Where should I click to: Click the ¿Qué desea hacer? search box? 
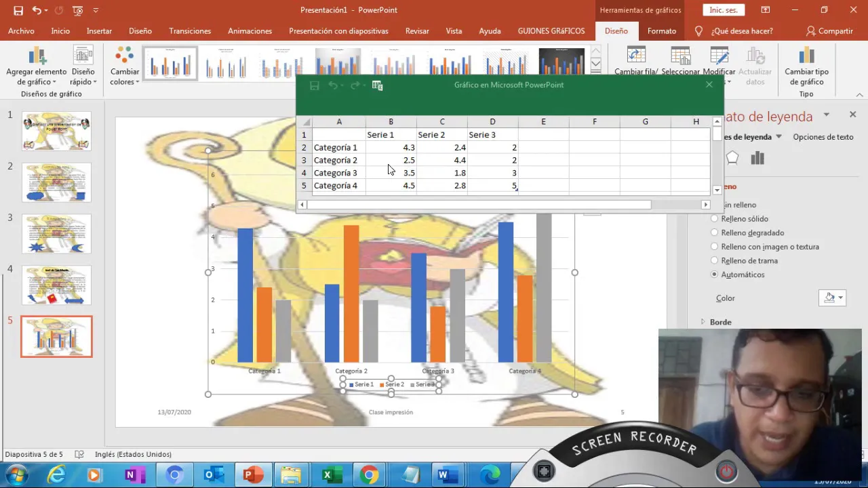pyautogui.click(x=742, y=31)
